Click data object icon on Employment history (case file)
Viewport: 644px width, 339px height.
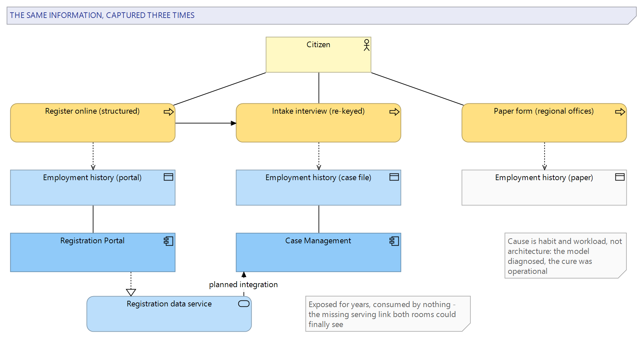tap(394, 177)
